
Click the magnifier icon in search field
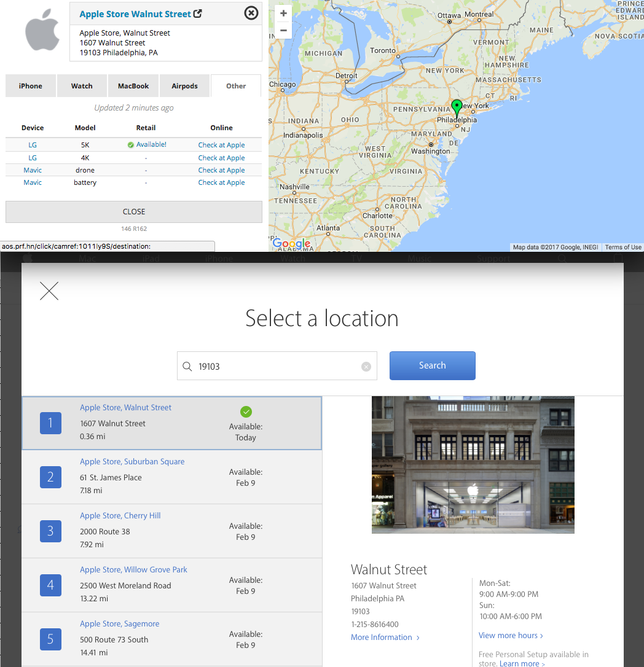pos(187,366)
